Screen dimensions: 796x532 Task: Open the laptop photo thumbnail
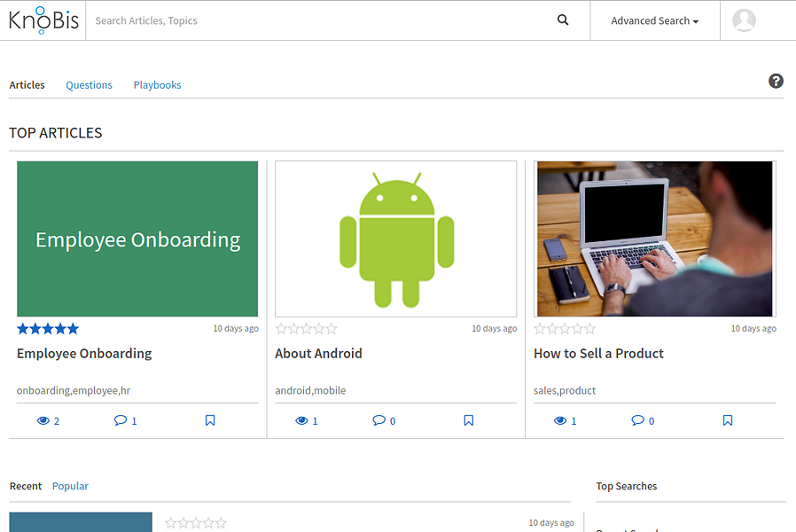point(655,239)
